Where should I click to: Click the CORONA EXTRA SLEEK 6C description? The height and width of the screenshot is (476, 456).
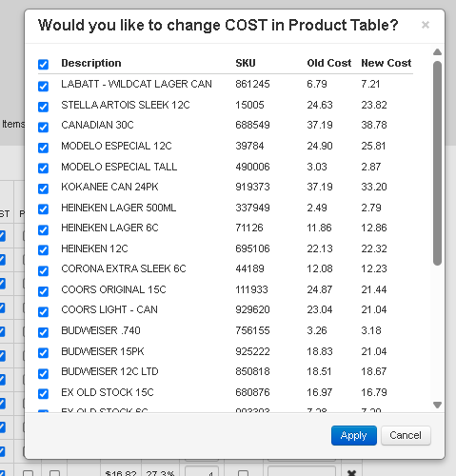click(124, 268)
